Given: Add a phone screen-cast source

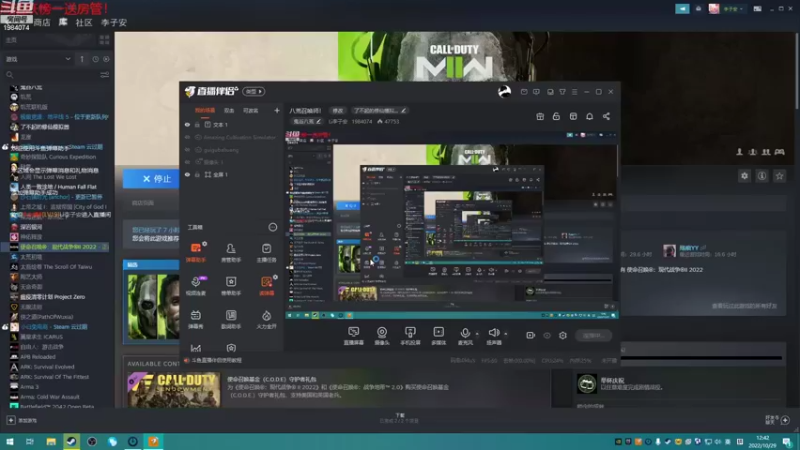Looking at the screenshot, I should click(x=410, y=336).
